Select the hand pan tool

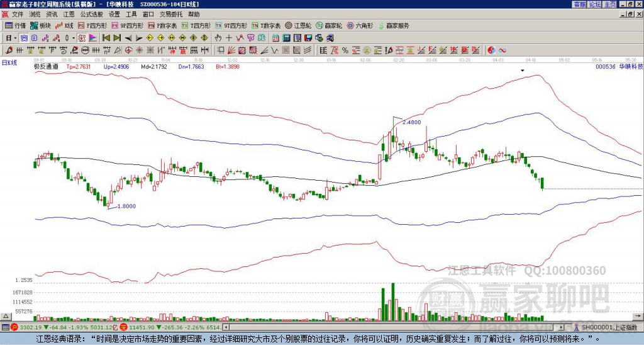pyautogui.click(x=218, y=38)
